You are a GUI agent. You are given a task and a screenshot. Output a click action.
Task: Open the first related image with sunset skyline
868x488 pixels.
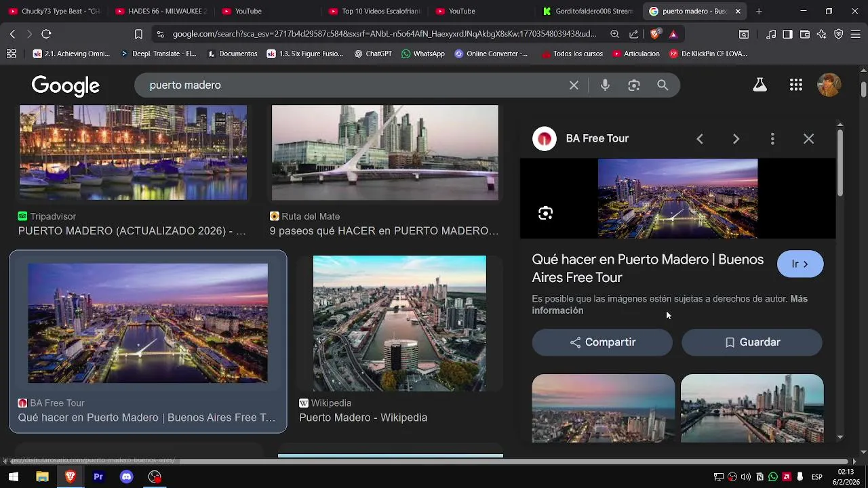pos(604,408)
